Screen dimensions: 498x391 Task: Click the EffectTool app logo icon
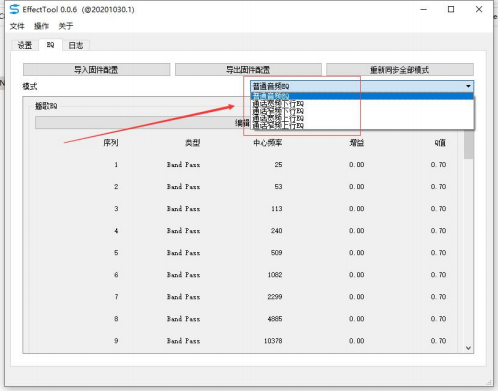14,9
